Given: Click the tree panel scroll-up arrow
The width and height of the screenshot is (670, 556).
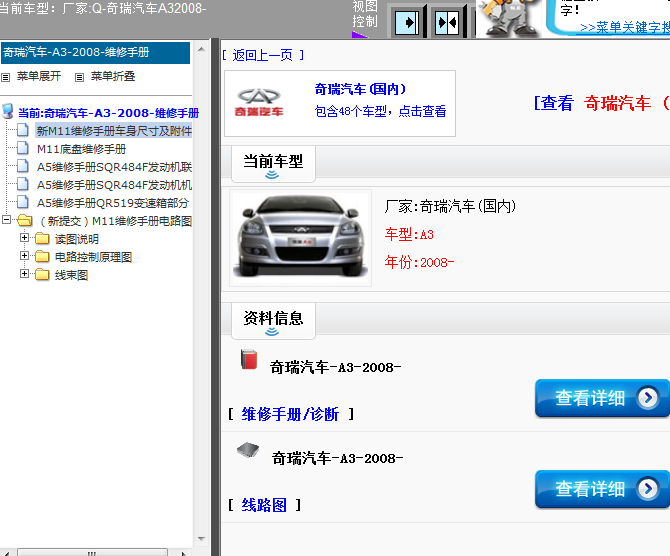Looking at the screenshot, I should 201,49.
